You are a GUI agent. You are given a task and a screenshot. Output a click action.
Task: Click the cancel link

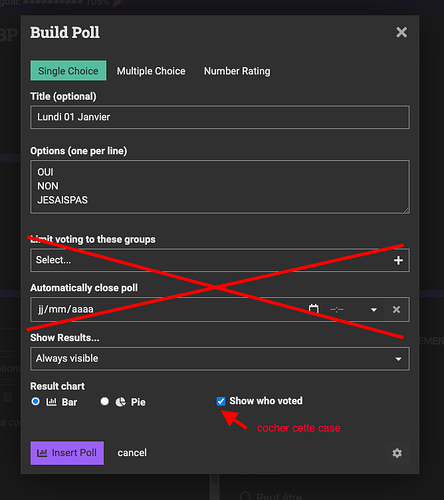point(132,453)
